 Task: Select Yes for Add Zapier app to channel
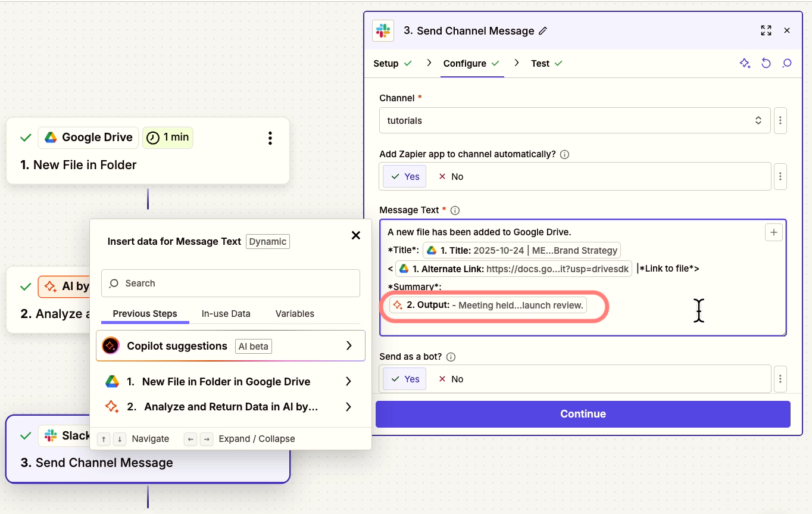[405, 176]
